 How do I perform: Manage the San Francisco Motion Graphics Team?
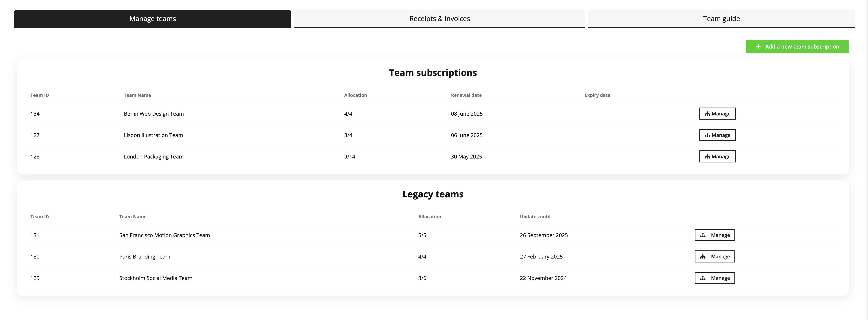[x=715, y=235]
